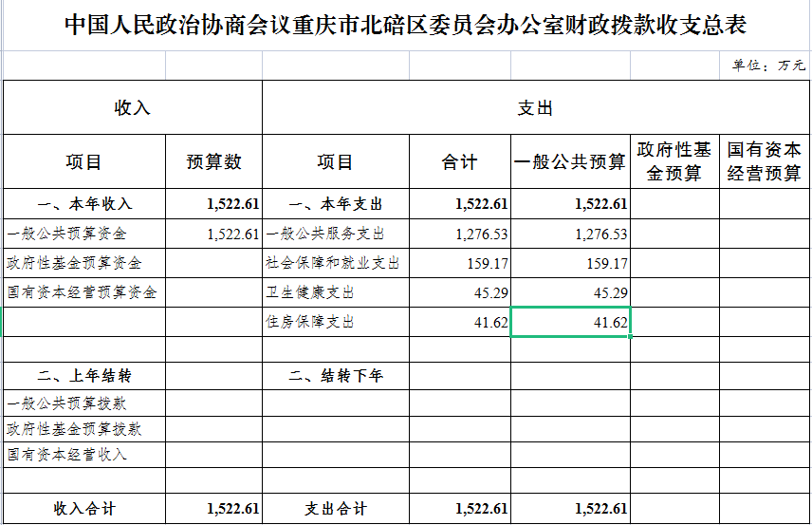Click the 国有资本经营预算 header cell
The width and height of the screenshot is (812, 525).
point(764,161)
